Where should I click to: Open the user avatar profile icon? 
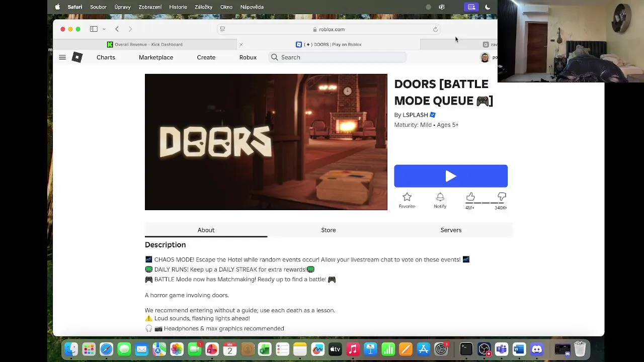tap(485, 57)
